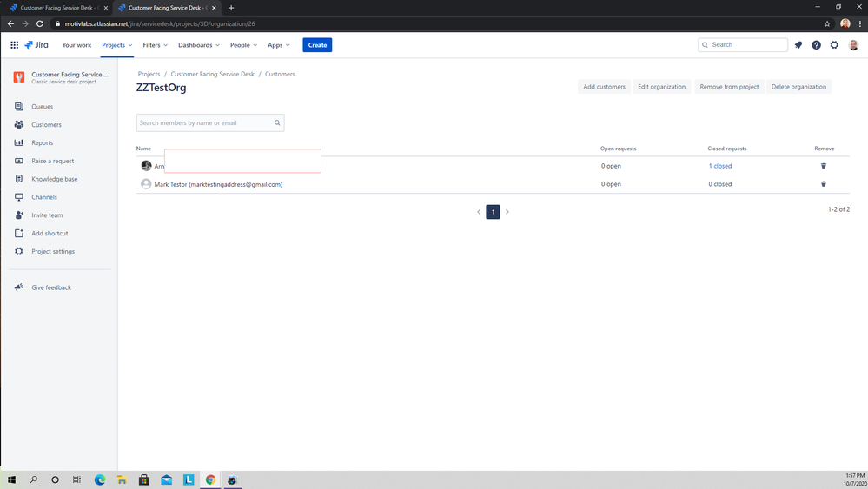Expand the People dropdown
Screen dimensions: 868x489
point(243,45)
